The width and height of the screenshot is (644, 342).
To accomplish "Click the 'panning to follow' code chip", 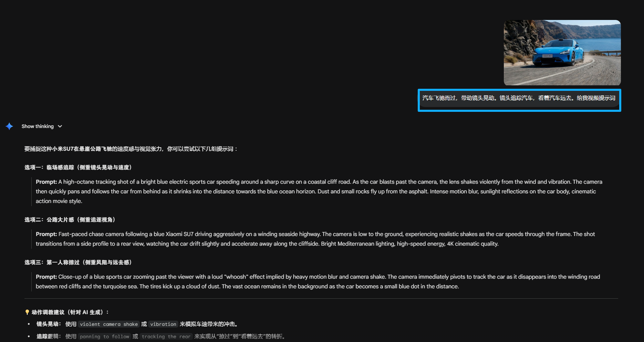I will coord(105,336).
